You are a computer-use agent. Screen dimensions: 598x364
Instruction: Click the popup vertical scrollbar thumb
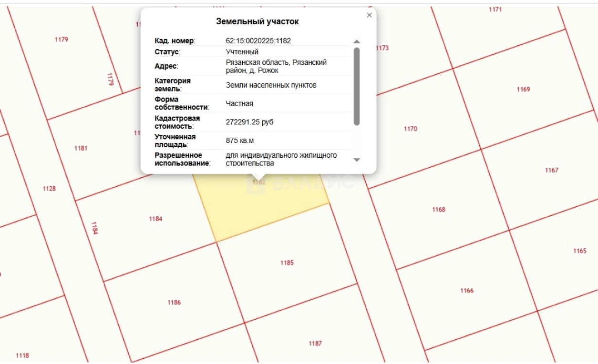(357, 86)
